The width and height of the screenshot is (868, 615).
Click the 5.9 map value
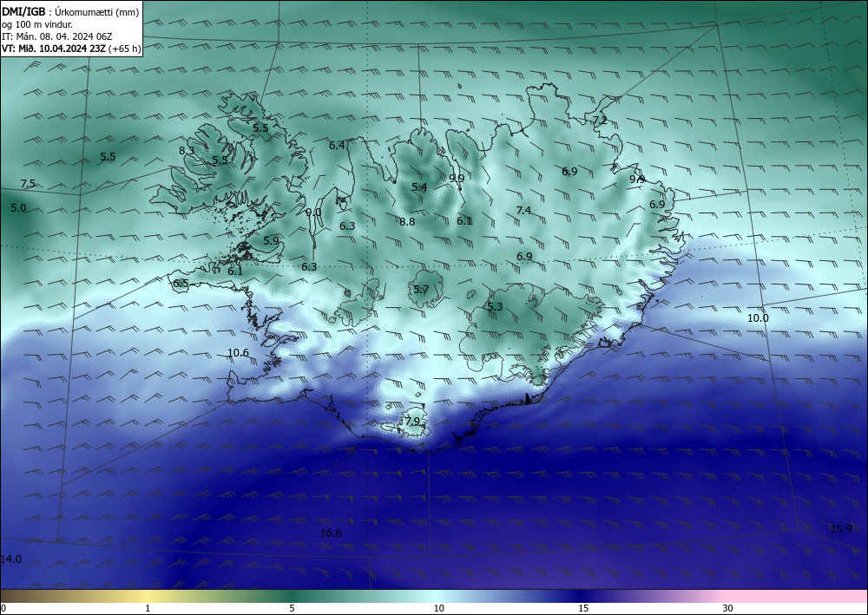271,240
